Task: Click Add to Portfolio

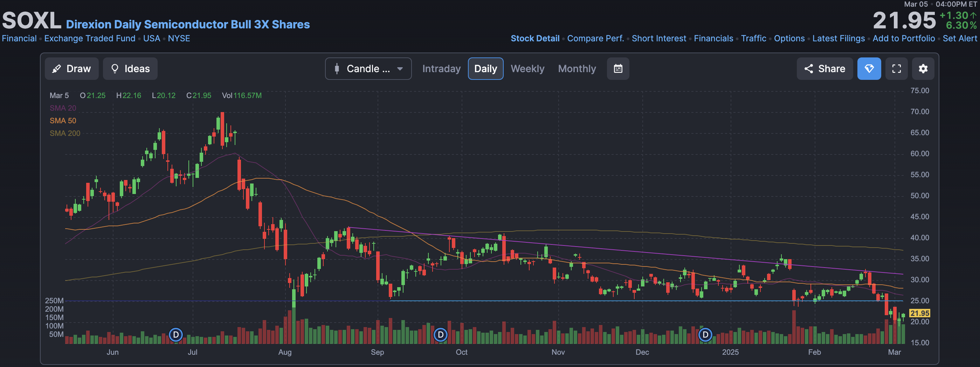Action: pos(904,39)
